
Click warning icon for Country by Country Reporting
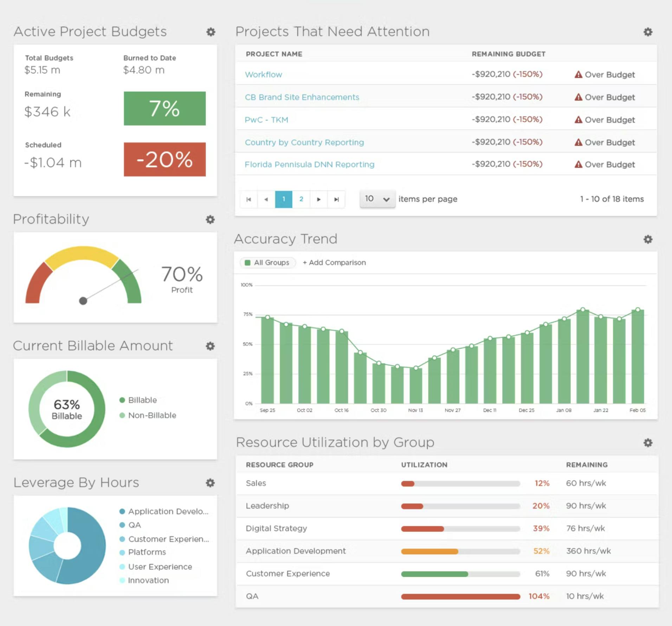578,142
